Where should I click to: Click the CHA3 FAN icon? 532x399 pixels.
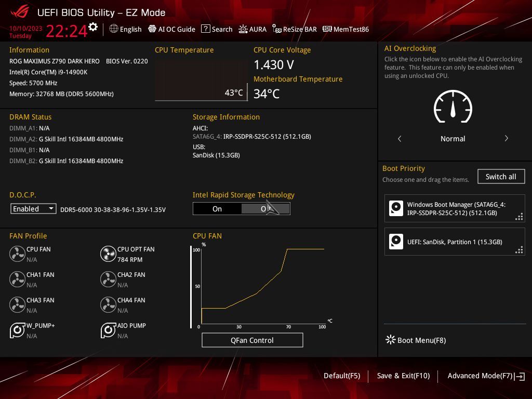point(17,304)
